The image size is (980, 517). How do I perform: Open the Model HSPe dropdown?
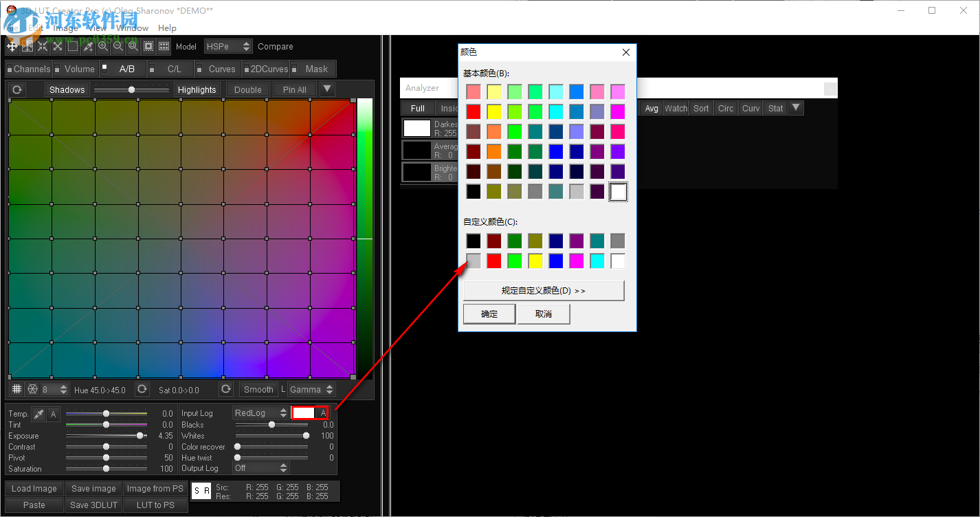tap(228, 46)
